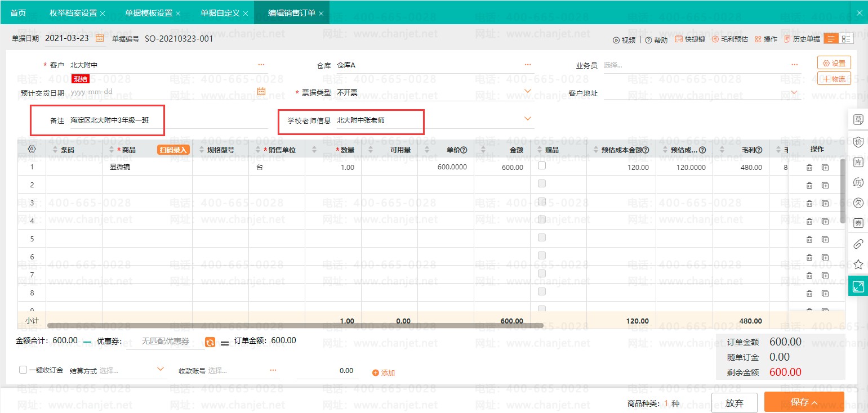The image size is (868, 413).
Task: Expand the 票据类型 dropdown
Action: tap(528, 91)
